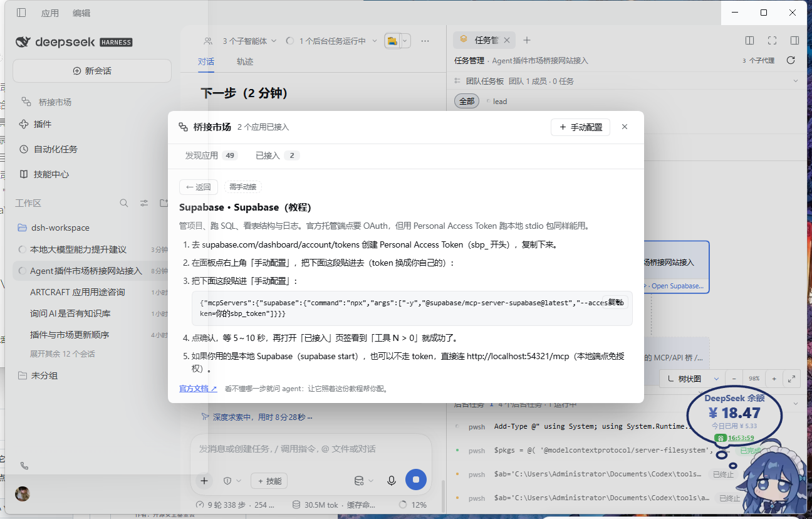
Task: Open the folder icon dropdown arrow
Action: coord(405,41)
